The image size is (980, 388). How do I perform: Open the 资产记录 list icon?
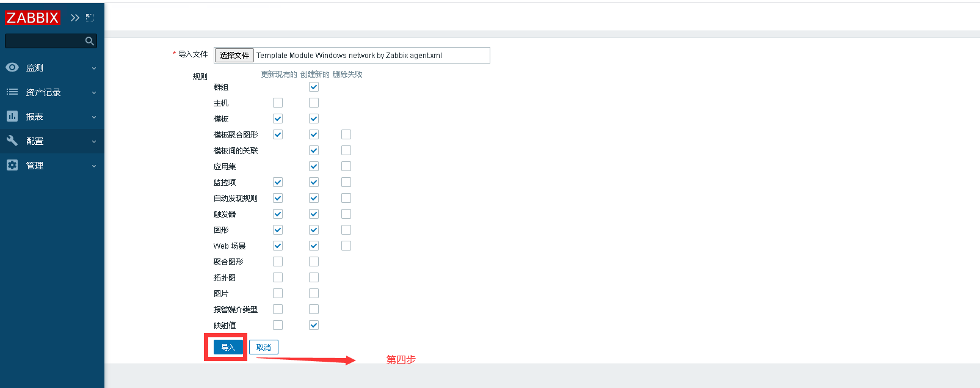coord(12,92)
